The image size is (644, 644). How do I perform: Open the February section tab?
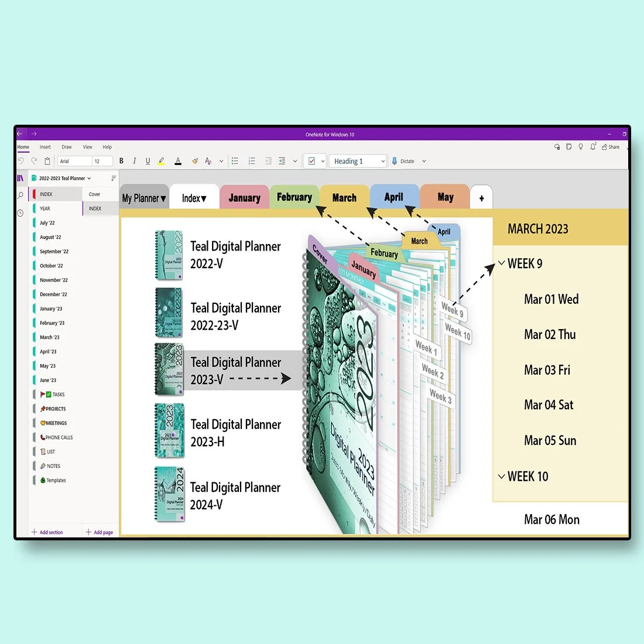(x=294, y=197)
